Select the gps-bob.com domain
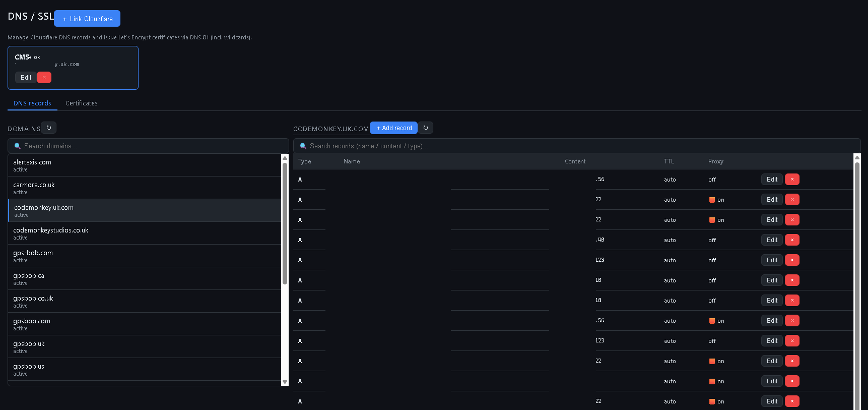Image resolution: width=868 pixels, height=410 pixels. click(x=145, y=256)
